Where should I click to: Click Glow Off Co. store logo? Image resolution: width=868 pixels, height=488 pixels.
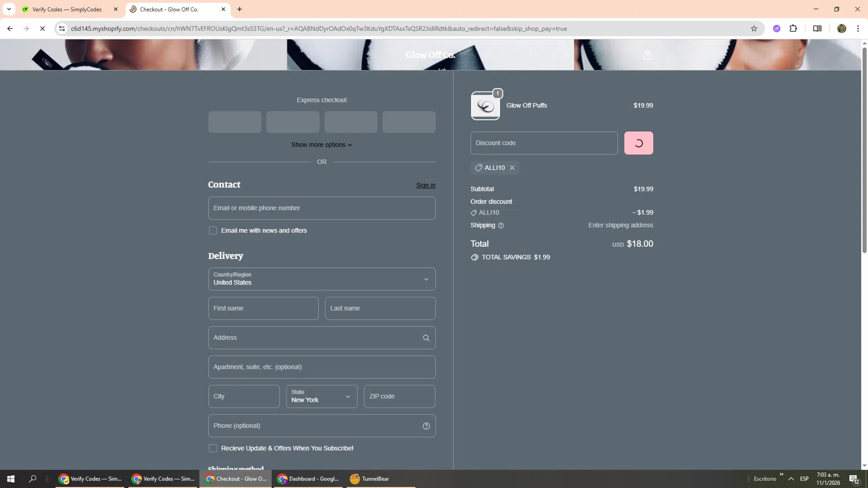click(430, 55)
